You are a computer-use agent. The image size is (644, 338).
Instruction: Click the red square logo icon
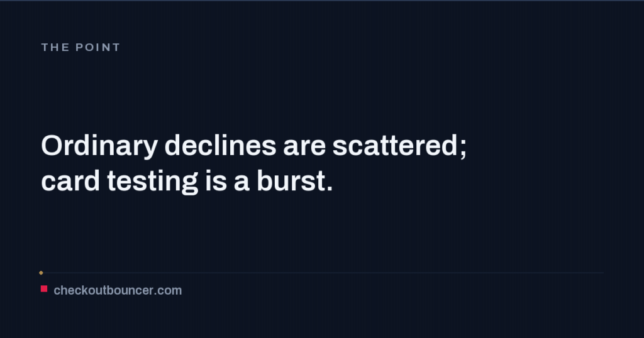[44, 289]
